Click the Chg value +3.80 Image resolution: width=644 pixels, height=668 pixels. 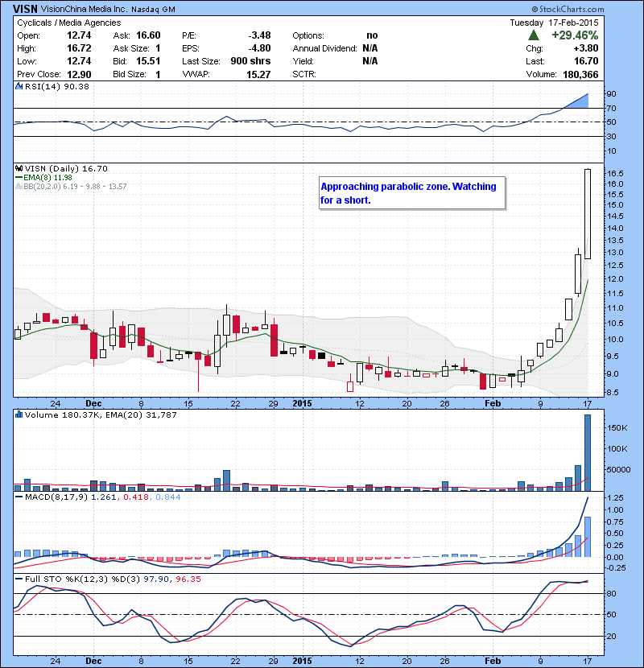(585, 48)
